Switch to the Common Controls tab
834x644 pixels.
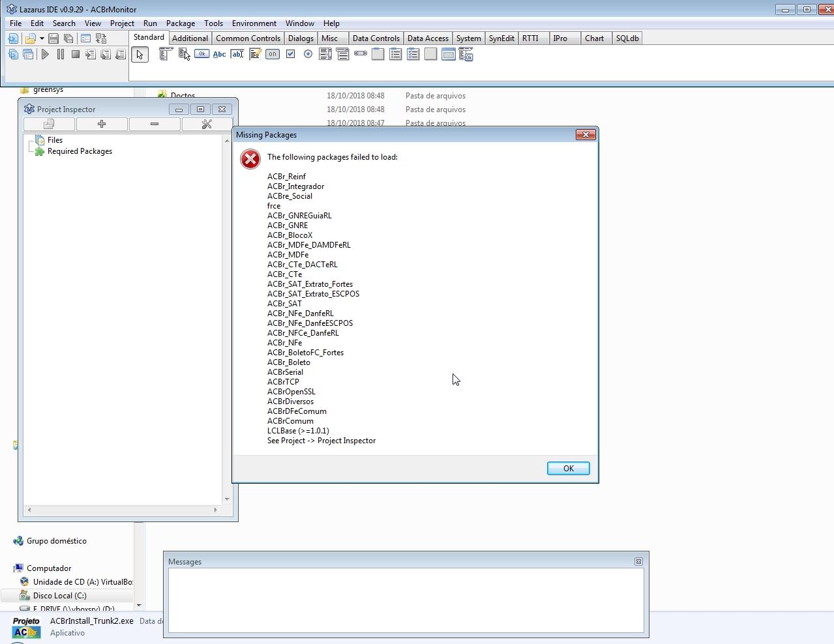(248, 38)
